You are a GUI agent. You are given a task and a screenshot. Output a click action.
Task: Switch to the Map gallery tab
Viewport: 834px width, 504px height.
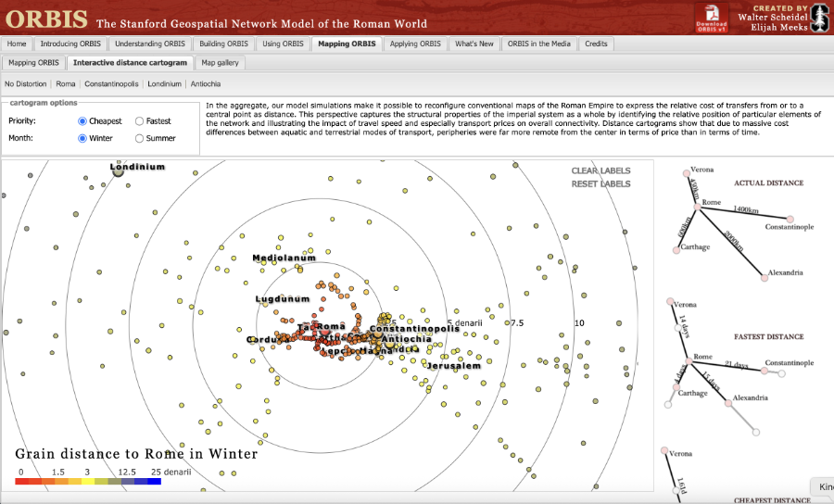tap(221, 63)
